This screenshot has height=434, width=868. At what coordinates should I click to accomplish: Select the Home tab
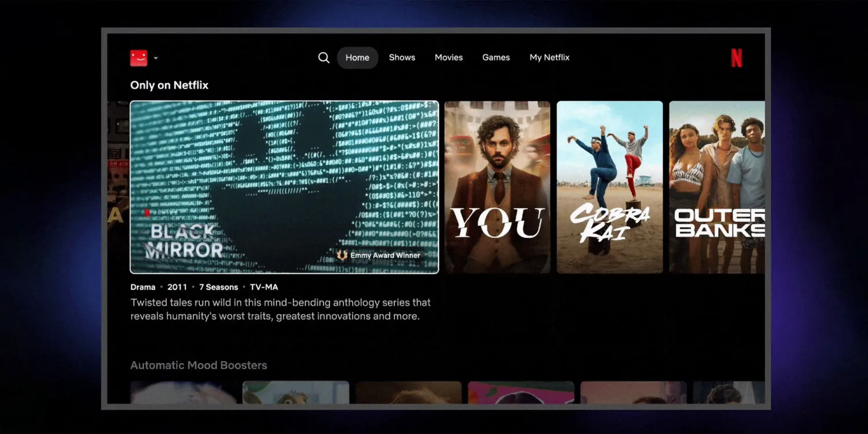point(357,58)
